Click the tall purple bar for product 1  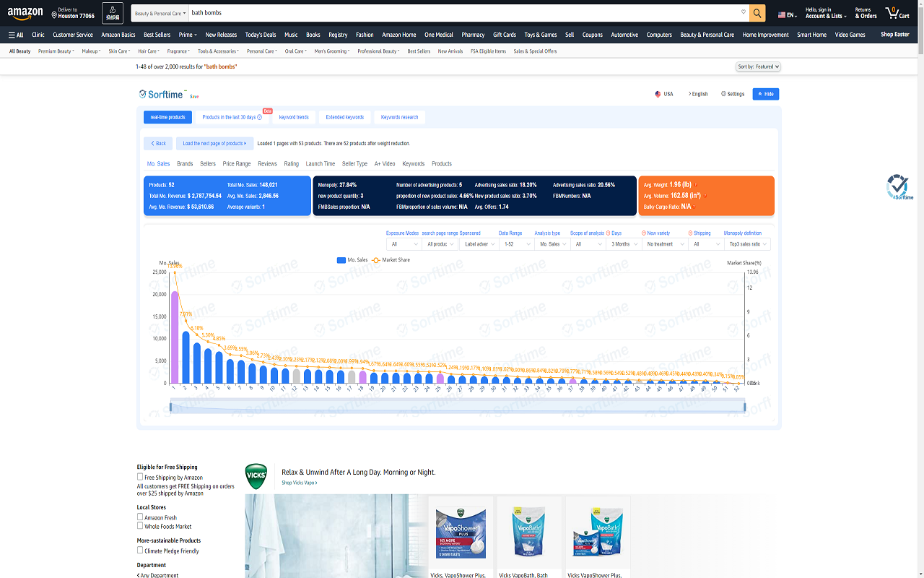tap(174, 337)
